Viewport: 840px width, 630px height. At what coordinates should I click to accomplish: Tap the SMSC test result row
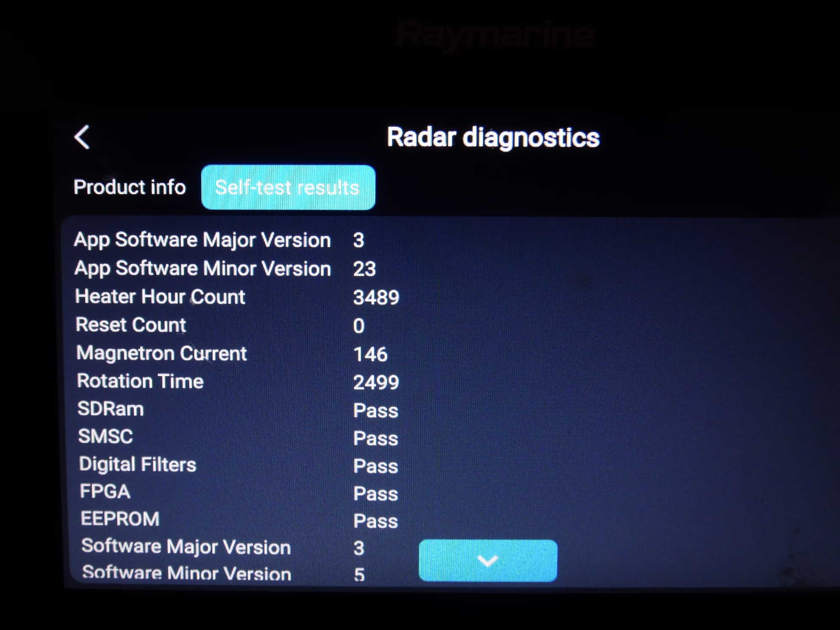[x=105, y=437]
